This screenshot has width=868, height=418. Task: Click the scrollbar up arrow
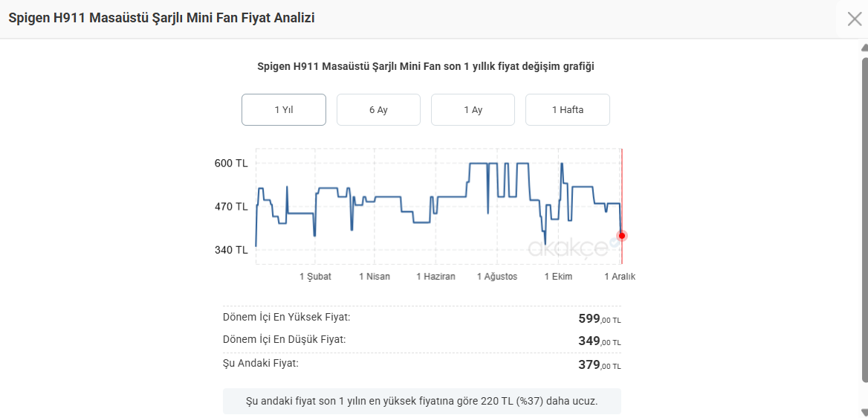[864, 48]
